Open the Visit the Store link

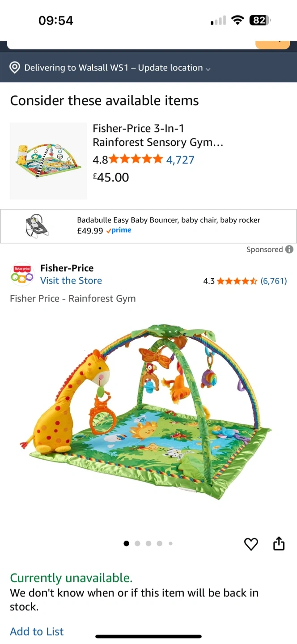click(x=71, y=281)
